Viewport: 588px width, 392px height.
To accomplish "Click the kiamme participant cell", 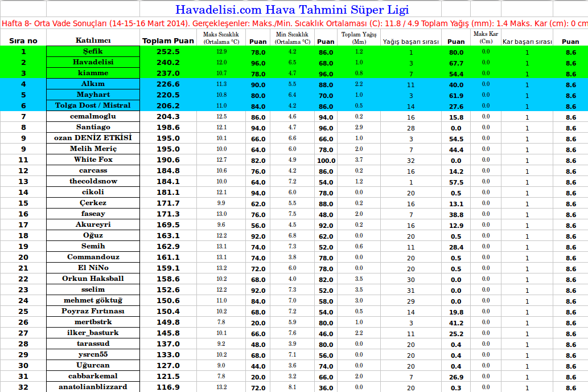I will click(93, 73).
